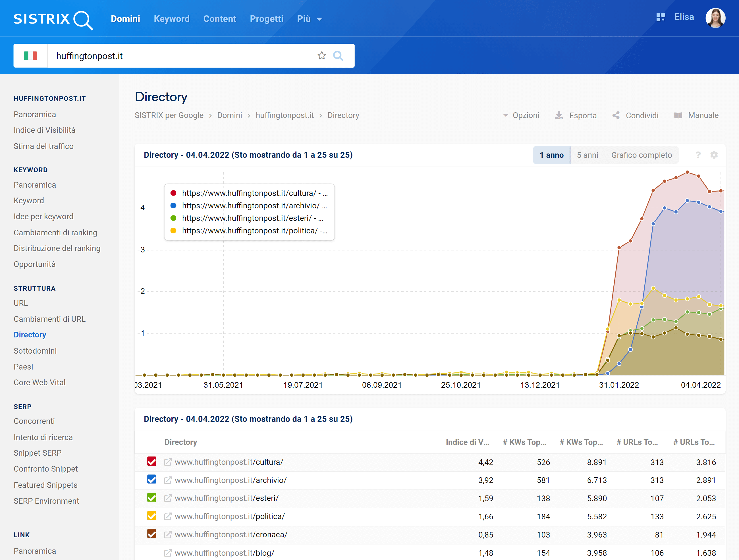Uncheck the blue /archivio/ checkbox
The height and width of the screenshot is (560, 739).
(152, 480)
